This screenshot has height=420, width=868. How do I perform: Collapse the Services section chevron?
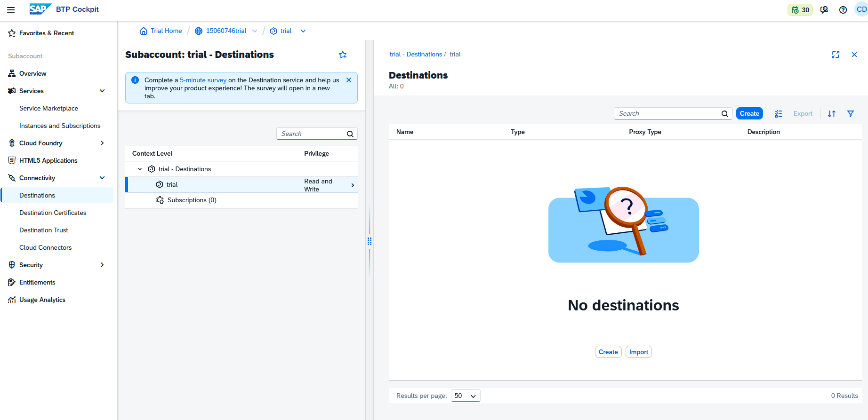[102, 91]
